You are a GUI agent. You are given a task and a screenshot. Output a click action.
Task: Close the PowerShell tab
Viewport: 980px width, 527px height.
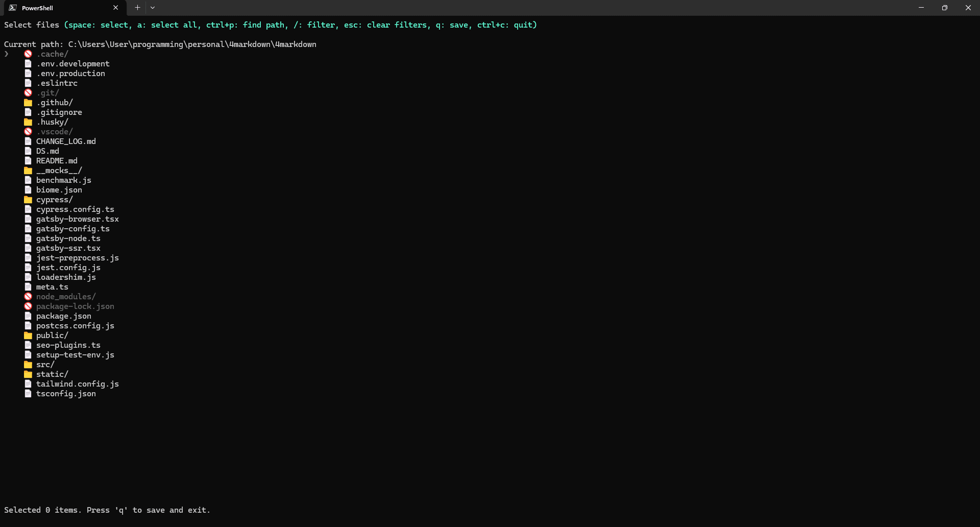[x=115, y=8]
